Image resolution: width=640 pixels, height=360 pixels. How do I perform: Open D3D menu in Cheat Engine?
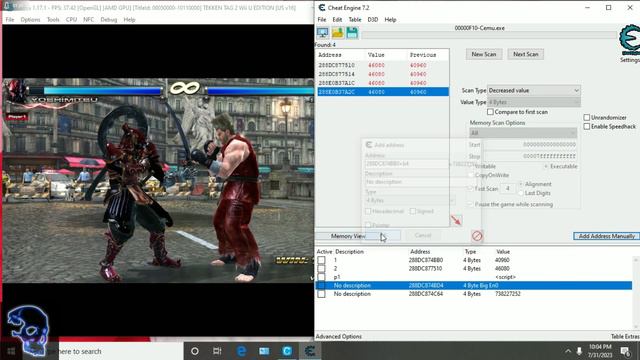click(x=373, y=20)
